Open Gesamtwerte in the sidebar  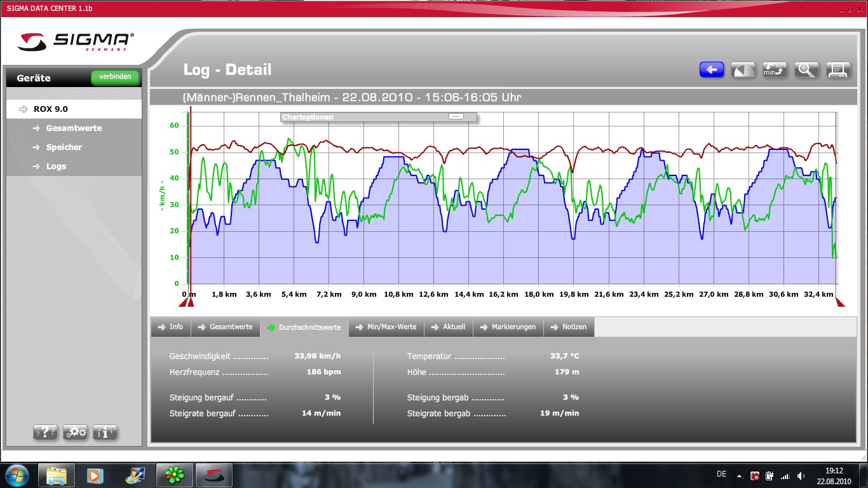[x=74, y=128]
